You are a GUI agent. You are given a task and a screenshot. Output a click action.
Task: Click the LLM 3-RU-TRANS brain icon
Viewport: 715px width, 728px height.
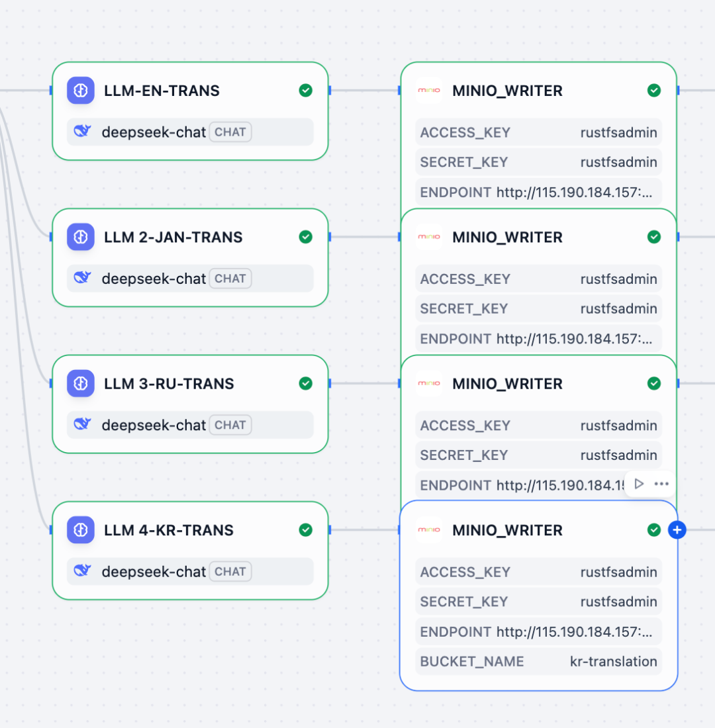[x=81, y=384]
